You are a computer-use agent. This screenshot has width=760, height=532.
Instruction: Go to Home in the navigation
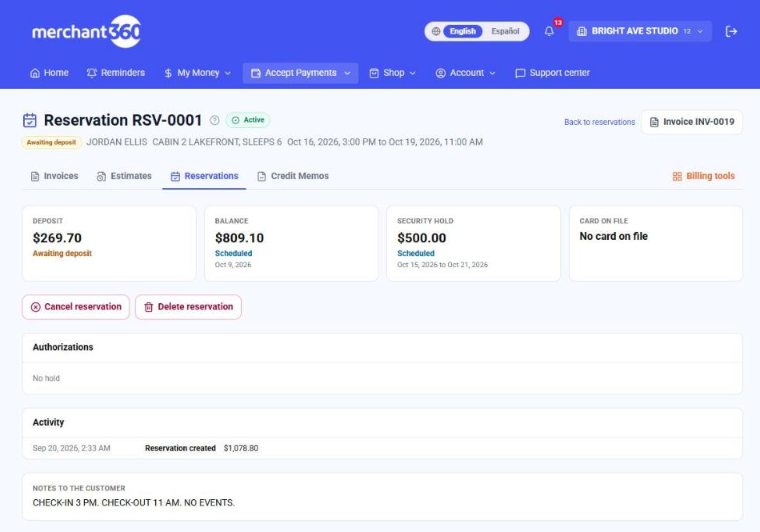(x=50, y=73)
